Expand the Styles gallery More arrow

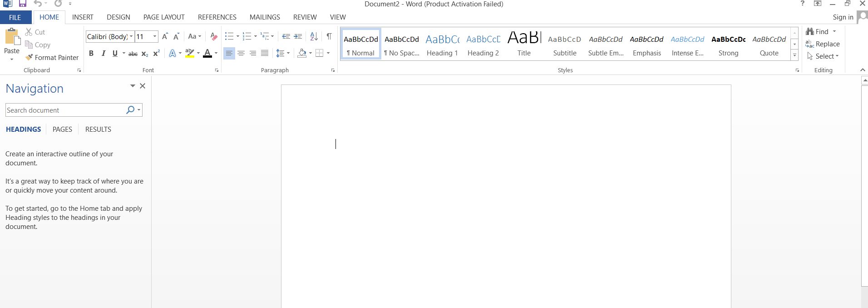[x=794, y=55]
